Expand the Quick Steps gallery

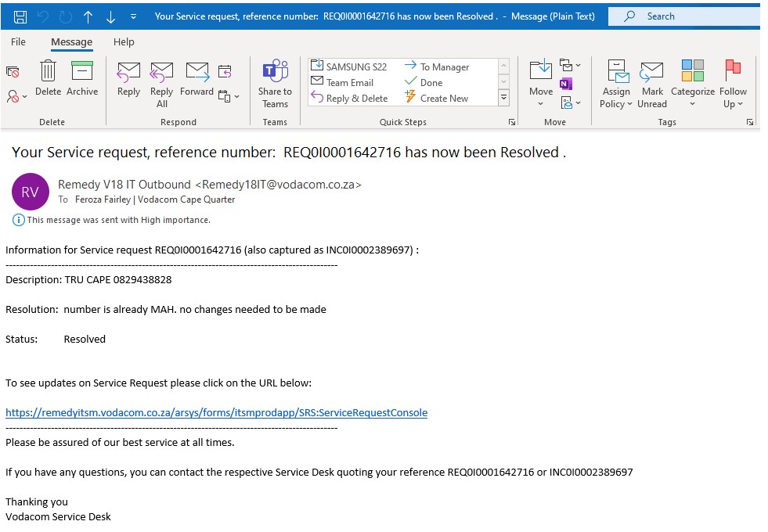(x=502, y=98)
